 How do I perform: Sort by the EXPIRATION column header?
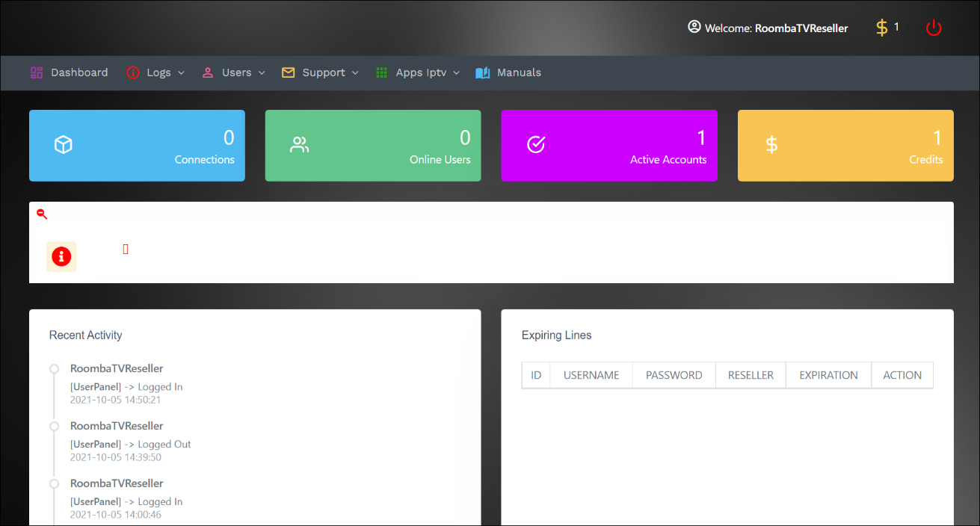[828, 375]
